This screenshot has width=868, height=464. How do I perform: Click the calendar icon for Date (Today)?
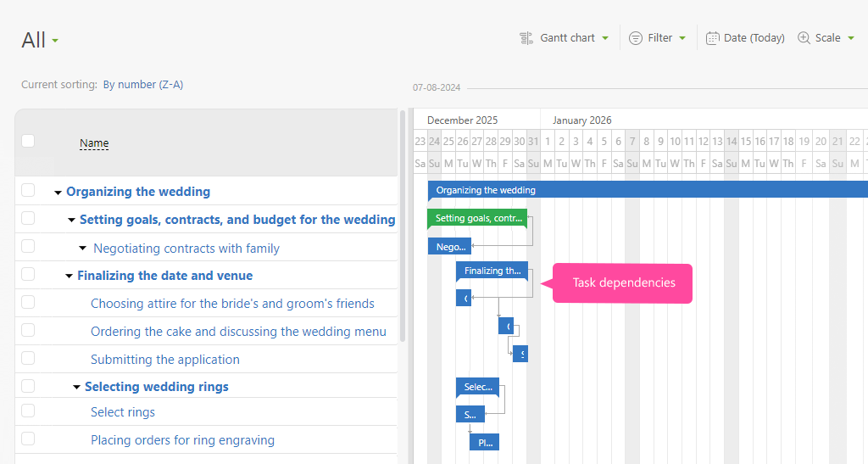pyautogui.click(x=713, y=38)
